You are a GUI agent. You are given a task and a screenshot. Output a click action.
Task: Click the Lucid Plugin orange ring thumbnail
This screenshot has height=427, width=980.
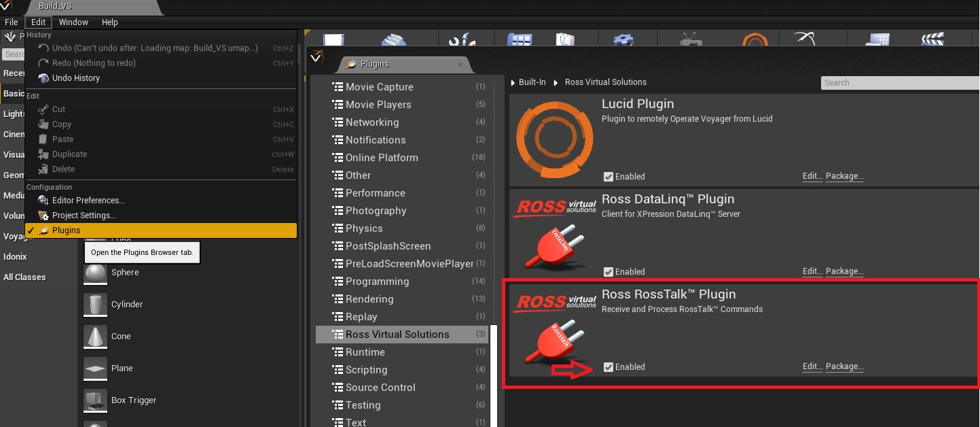(x=553, y=140)
